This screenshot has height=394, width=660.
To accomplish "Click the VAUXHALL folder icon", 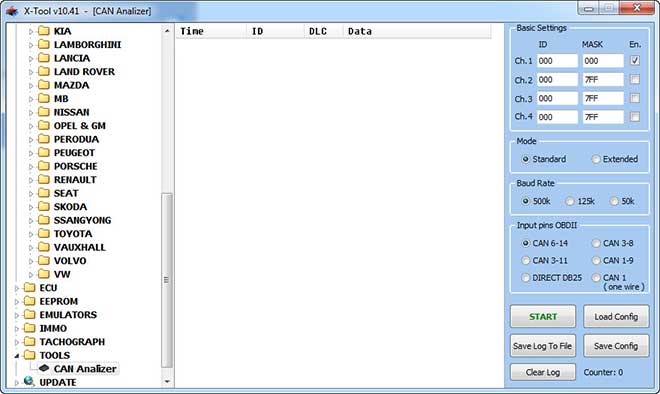I will [x=44, y=247].
